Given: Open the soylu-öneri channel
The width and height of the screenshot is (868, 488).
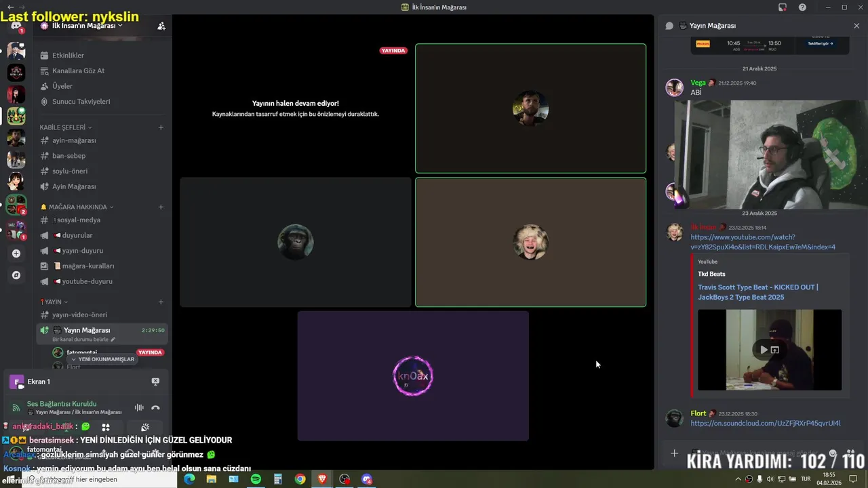Looking at the screenshot, I should 102,171.
